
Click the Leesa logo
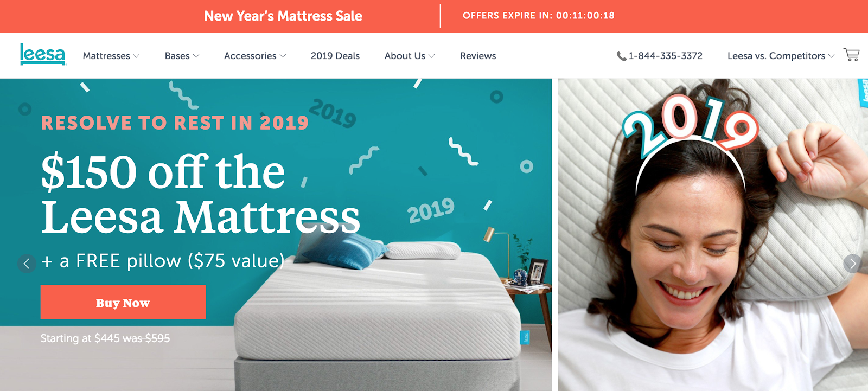[42, 54]
